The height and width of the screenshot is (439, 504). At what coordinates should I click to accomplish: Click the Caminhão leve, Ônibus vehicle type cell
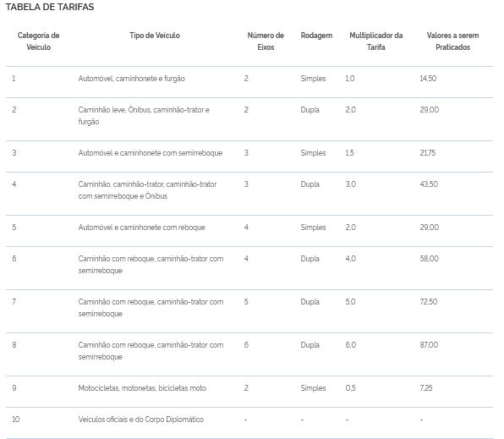tap(144, 116)
